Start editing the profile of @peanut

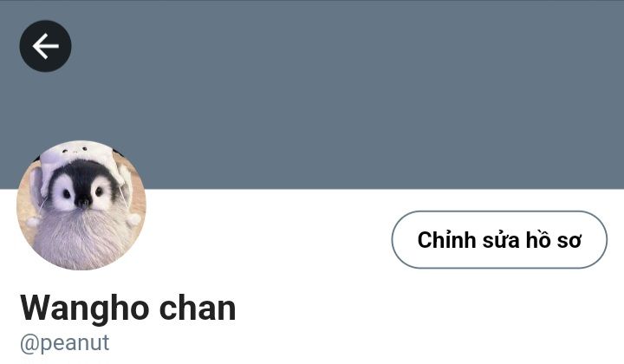pos(499,239)
